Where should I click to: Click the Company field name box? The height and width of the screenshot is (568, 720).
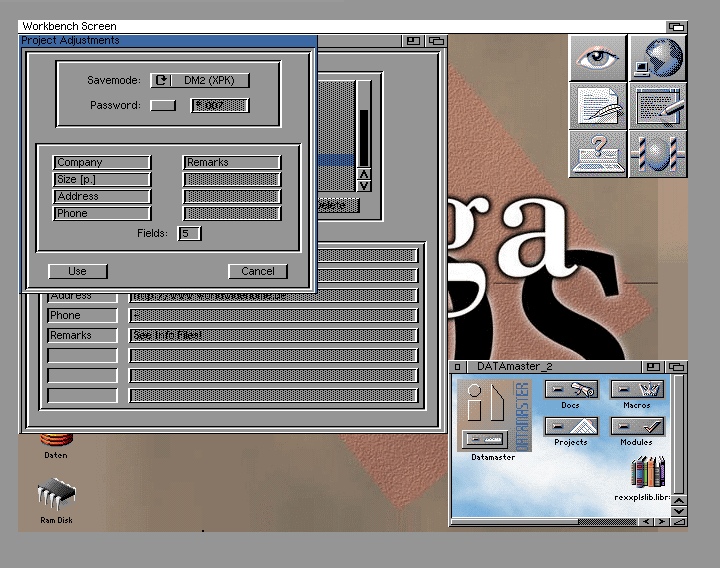pos(102,162)
